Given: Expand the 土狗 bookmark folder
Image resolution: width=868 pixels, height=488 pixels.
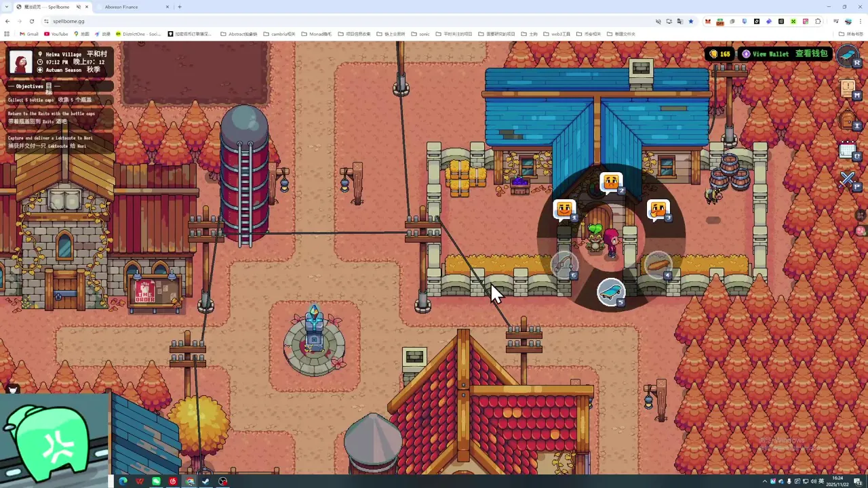Looking at the screenshot, I should click(x=528, y=34).
